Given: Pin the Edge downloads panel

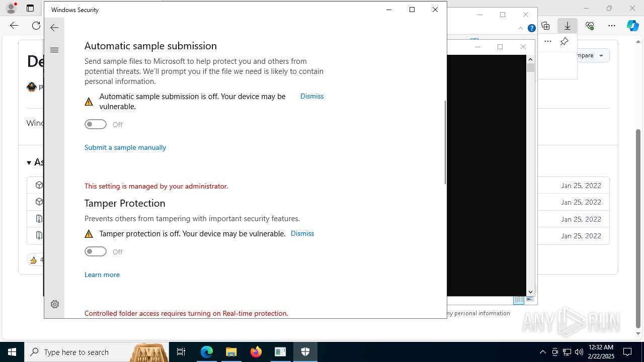Looking at the screenshot, I should tap(565, 41).
